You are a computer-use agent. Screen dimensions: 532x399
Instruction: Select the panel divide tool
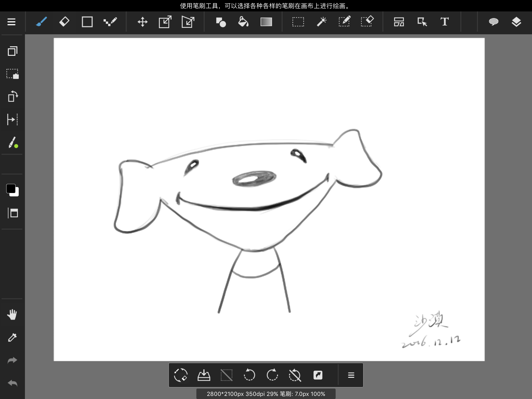399,22
